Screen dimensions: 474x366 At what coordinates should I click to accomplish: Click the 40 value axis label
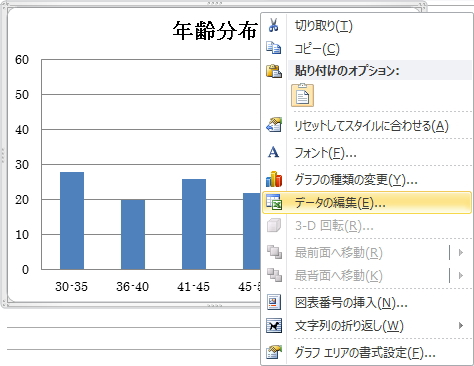tap(22, 130)
